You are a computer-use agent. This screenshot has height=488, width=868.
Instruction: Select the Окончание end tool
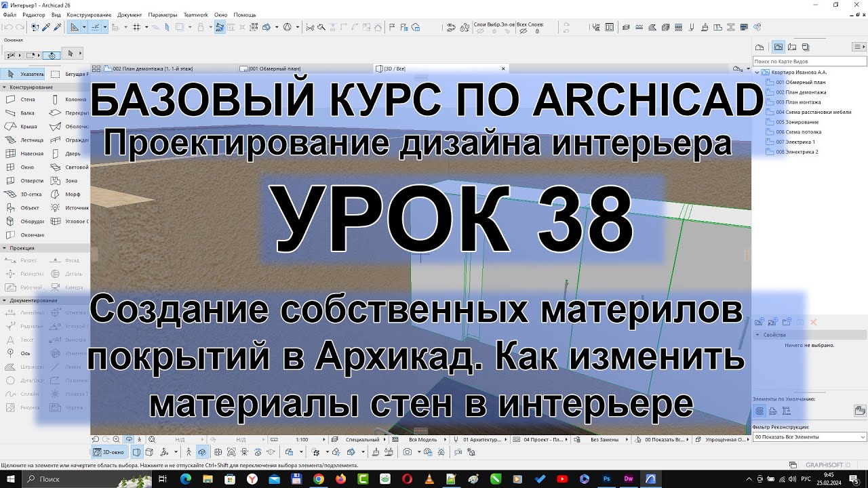tap(22, 235)
